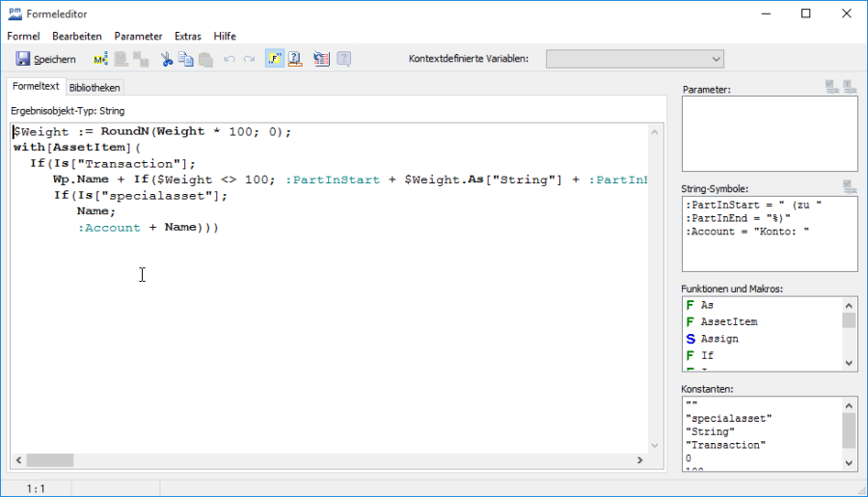This screenshot has width=868, height=497.
Task: Click the Speichern save button
Action: pyautogui.click(x=45, y=60)
